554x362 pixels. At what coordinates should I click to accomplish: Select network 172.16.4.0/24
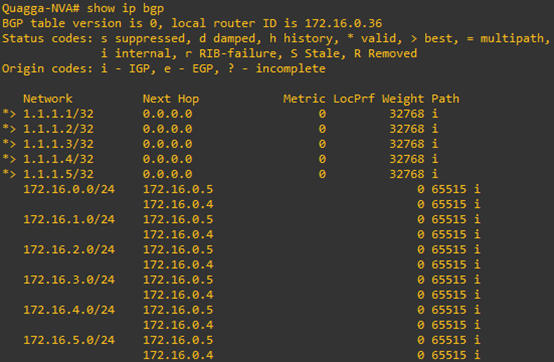pyautogui.click(x=69, y=310)
